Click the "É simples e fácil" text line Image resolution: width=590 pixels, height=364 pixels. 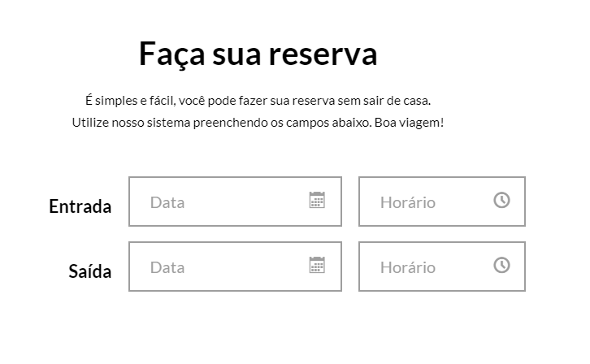coord(258,101)
